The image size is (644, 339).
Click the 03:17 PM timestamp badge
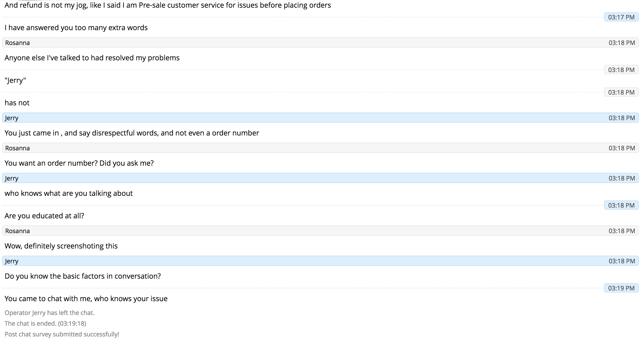tap(621, 17)
